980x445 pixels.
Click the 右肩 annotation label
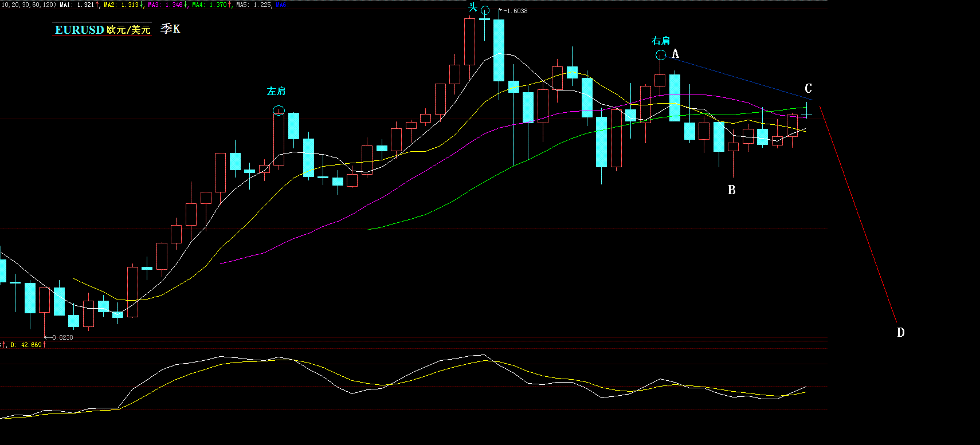tap(661, 41)
